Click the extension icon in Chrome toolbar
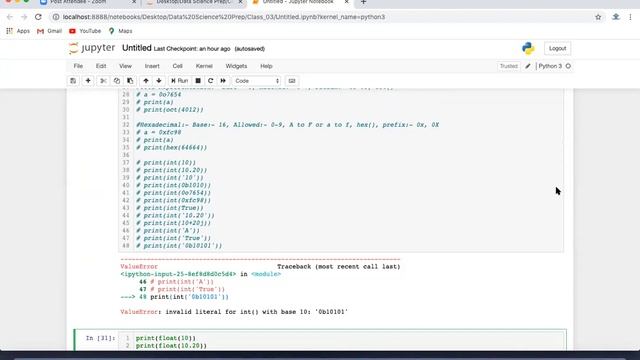This screenshot has height=360, width=640. coord(616,17)
